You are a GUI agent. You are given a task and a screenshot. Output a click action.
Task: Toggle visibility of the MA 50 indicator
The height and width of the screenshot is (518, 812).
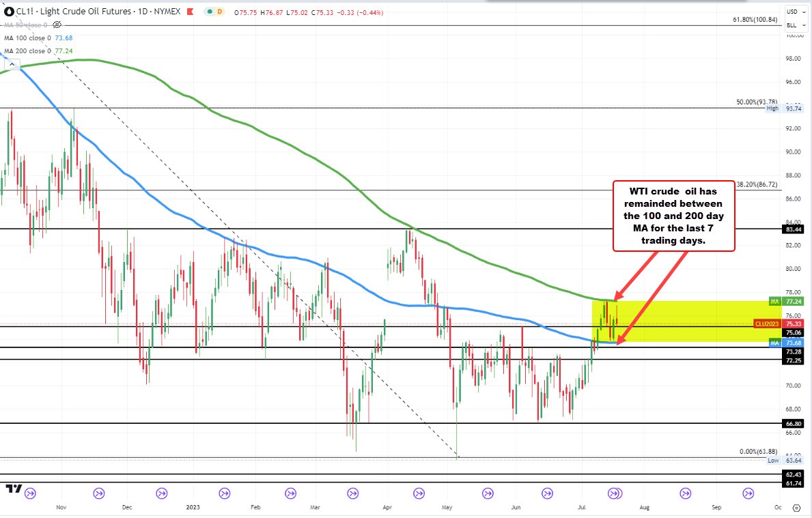55,25
